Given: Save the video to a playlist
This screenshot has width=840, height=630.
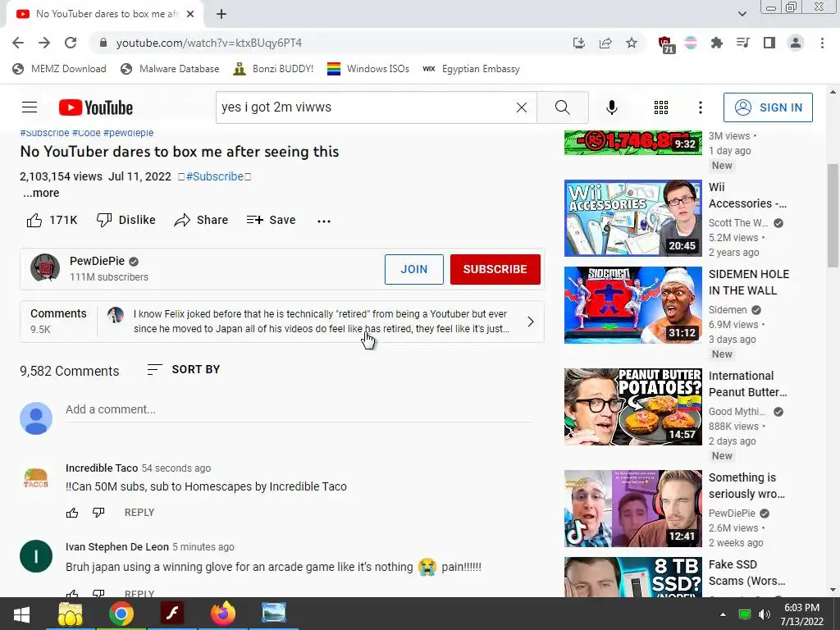Looking at the screenshot, I should [x=271, y=220].
